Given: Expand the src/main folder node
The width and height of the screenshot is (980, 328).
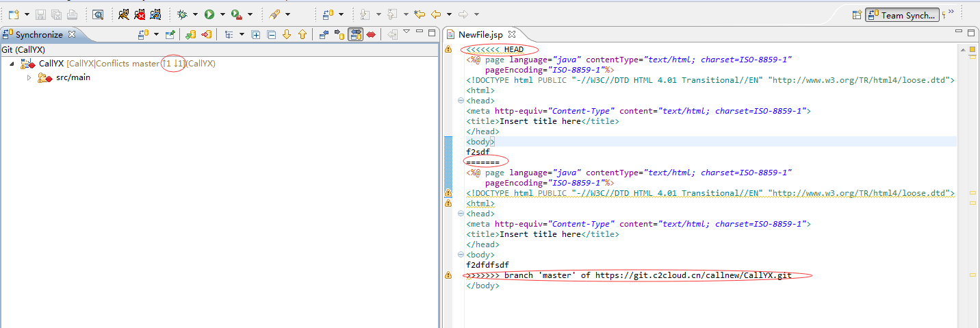Looking at the screenshot, I should (x=29, y=77).
